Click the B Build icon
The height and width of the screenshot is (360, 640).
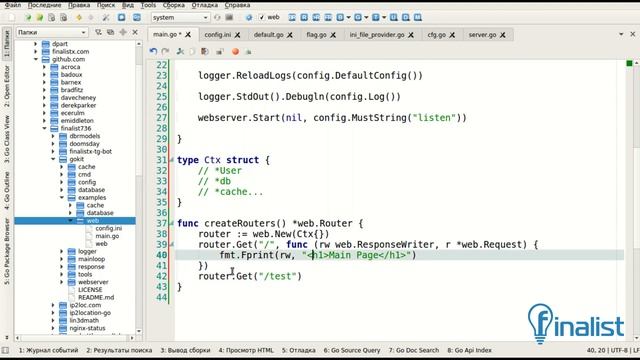340,18
